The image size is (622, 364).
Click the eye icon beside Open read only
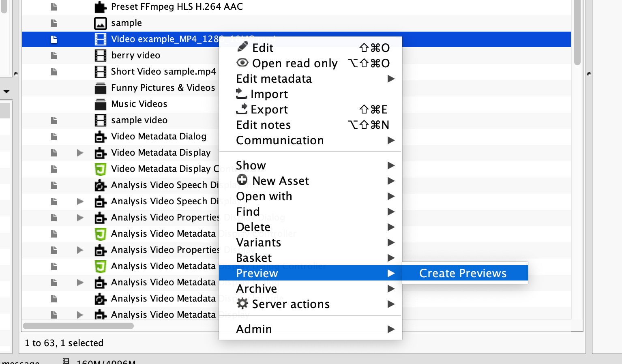[242, 63]
